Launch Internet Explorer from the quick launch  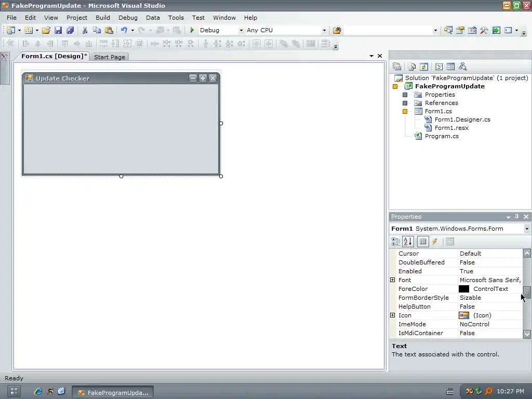[x=37, y=392]
